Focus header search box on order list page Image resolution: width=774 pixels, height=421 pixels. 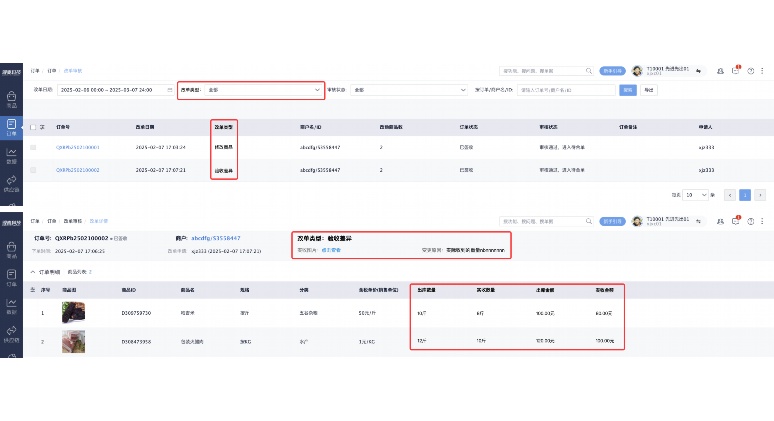tap(546, 71)
